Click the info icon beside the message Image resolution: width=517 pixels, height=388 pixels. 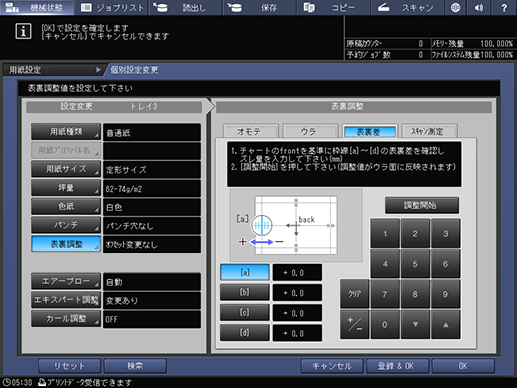23,31
